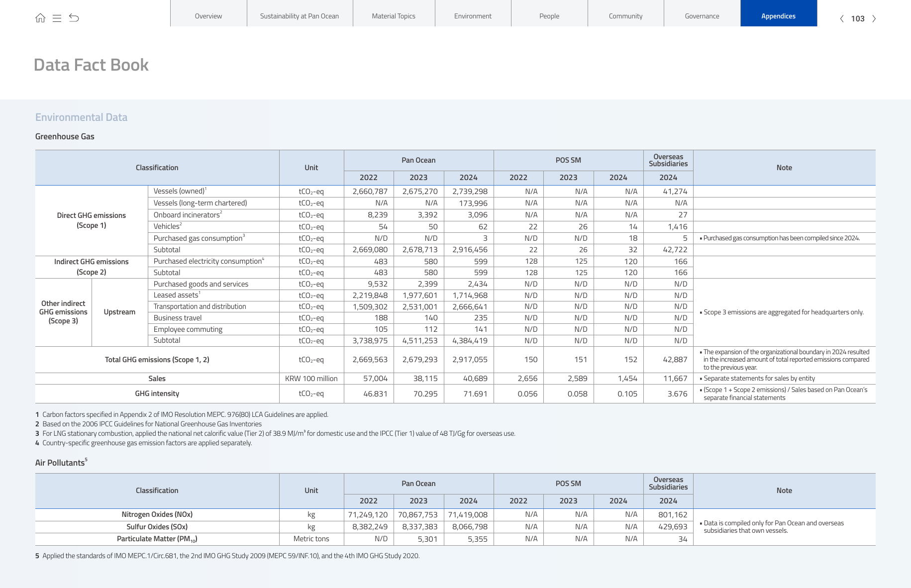911x588 pixels.
Task: Select the Business travel row label
Action: 178,318
